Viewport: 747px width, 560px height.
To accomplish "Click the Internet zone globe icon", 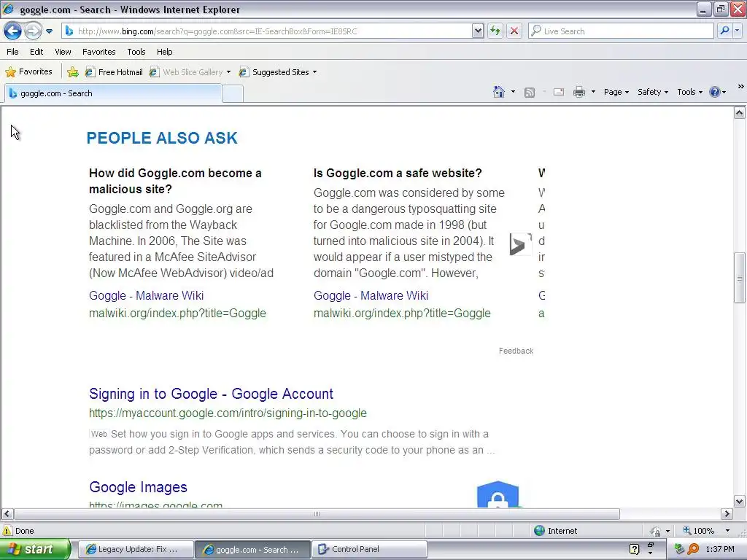I will click(539, 531).
